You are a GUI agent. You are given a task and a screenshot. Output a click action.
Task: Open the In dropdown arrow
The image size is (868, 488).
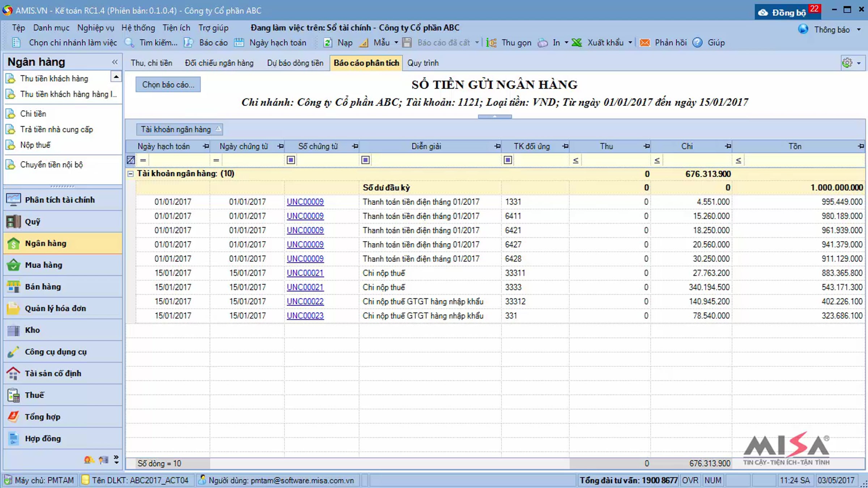point(566,43)
